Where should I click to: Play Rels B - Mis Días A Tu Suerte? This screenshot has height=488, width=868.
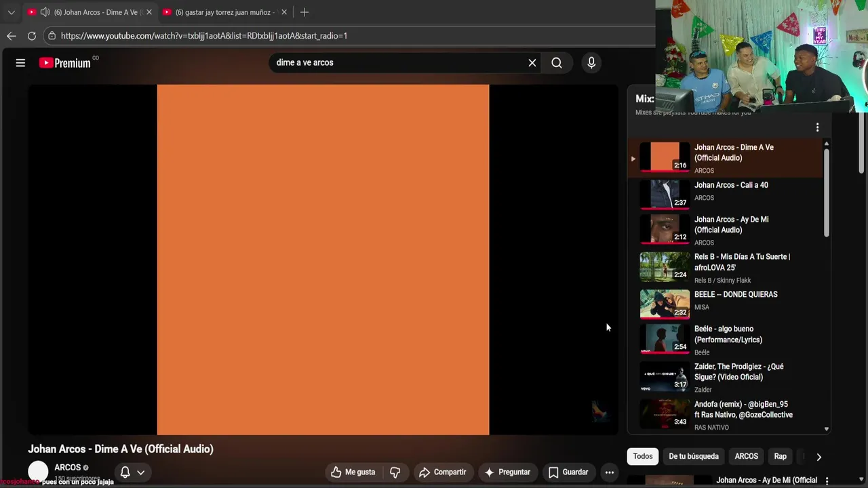[x=742, y=262]
